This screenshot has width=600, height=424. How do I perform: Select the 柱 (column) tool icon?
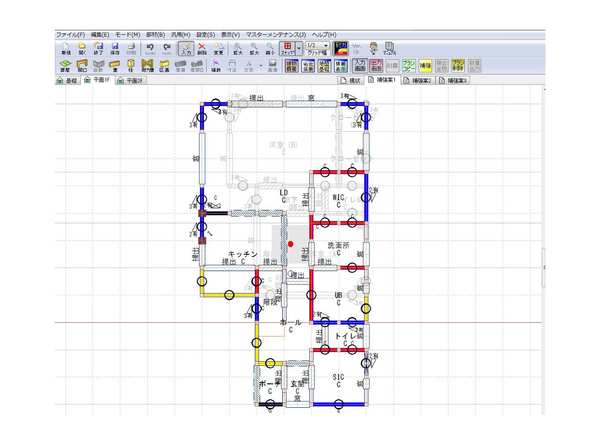[131, 65]
